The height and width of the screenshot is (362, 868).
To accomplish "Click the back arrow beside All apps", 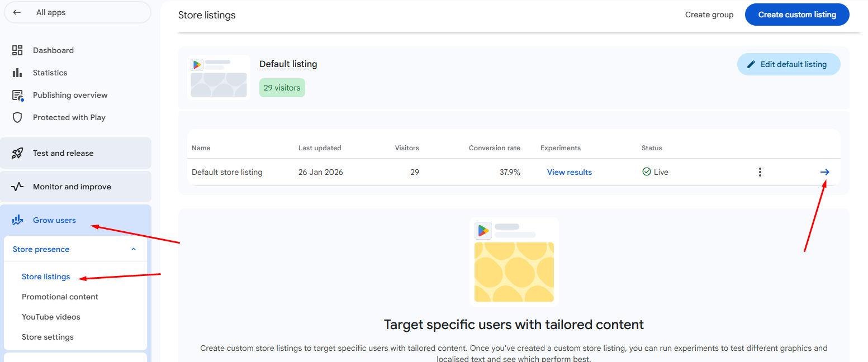I will (17, 12).
